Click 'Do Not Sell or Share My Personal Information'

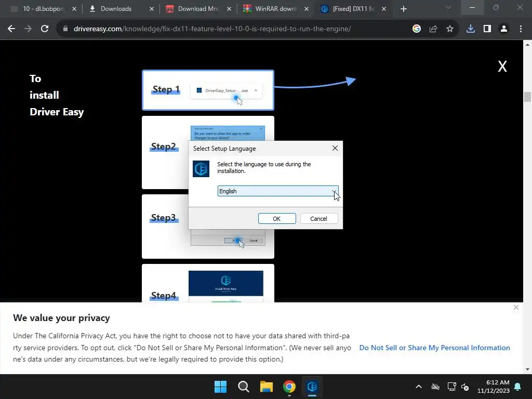pos(434,348)
